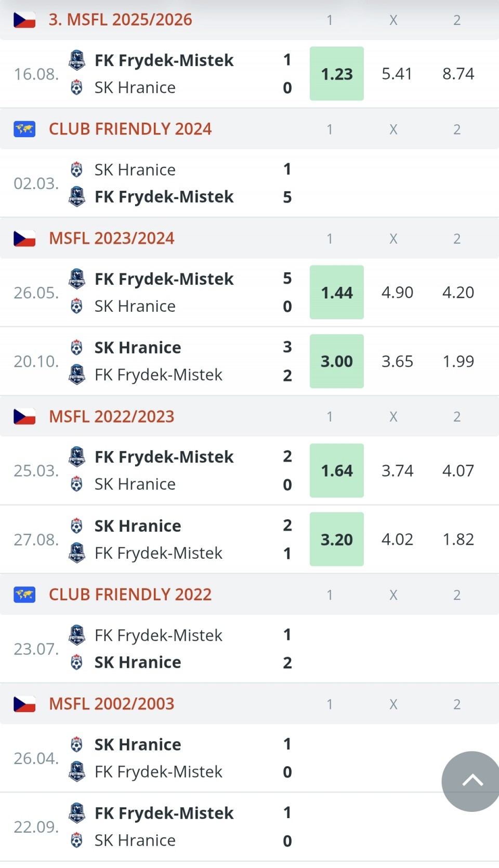Click Czech flag beside 3. MSFL 2025/2026

tap(24, 20)
